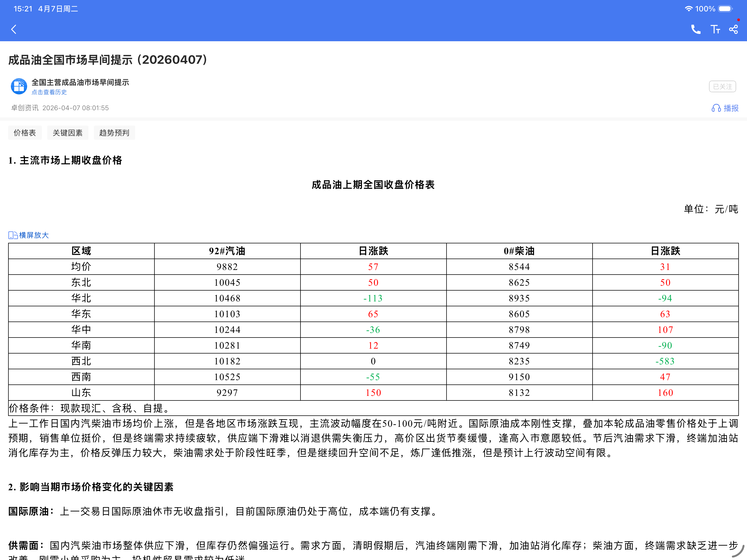Image resolution: width=747 pixels, height=560 pixels.
Task: Tap heading 1. 主流市场上期收盘价格
Action: coord(65,160)
